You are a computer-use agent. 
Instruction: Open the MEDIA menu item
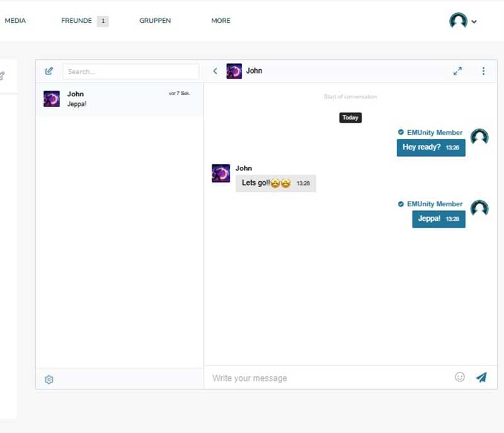(15, 21)
